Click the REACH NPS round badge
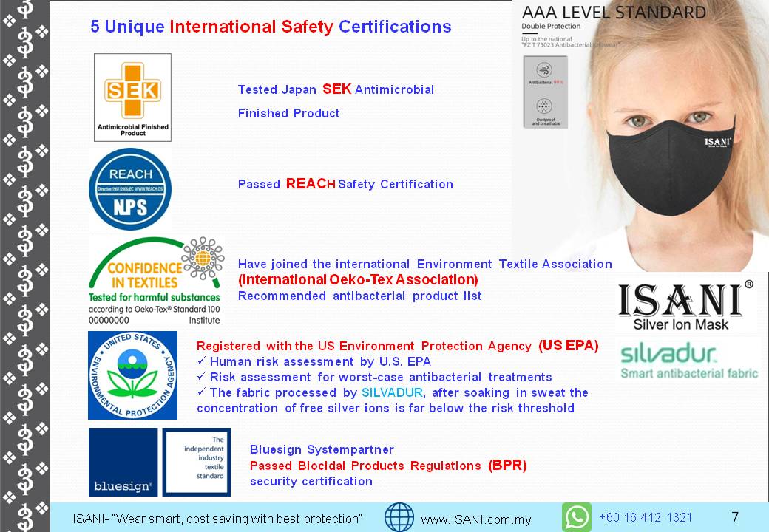769x532 pixels. tap(130, 189)
